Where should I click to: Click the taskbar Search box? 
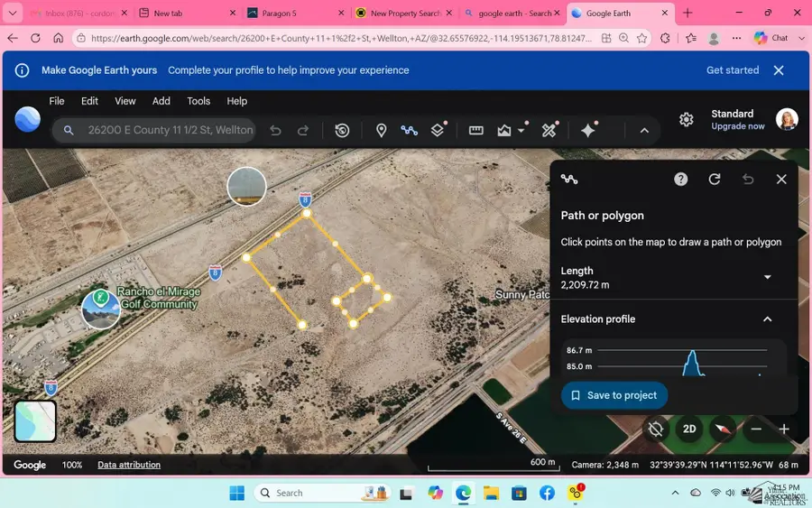click(x=322, y=493)
